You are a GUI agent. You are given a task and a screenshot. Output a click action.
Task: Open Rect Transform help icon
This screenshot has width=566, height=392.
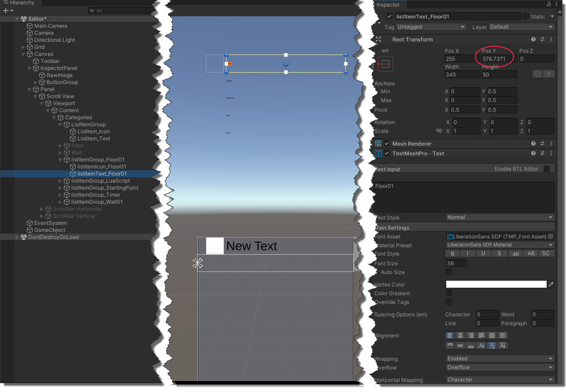tap(533, 39)
